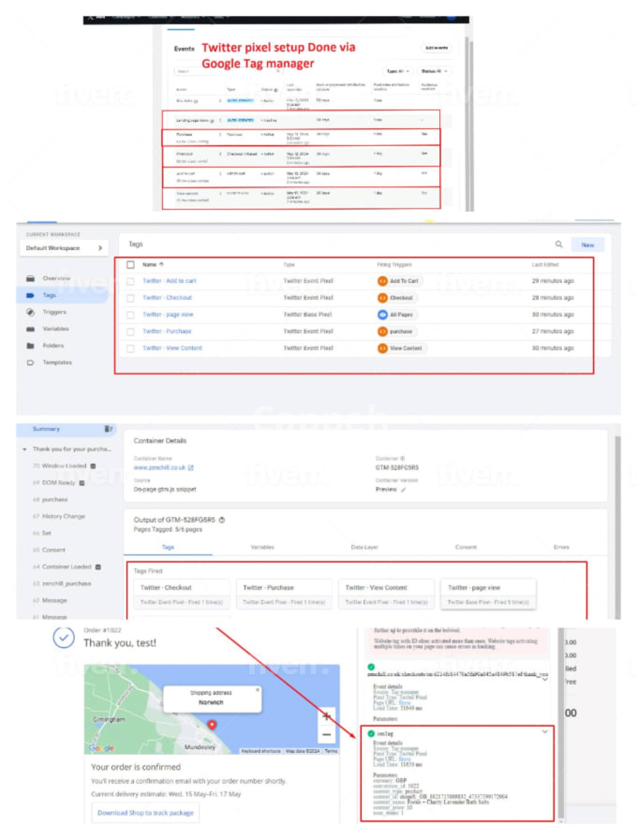
Task: Click the Download Shop to track package button
Action: click(x=145, y=813)
